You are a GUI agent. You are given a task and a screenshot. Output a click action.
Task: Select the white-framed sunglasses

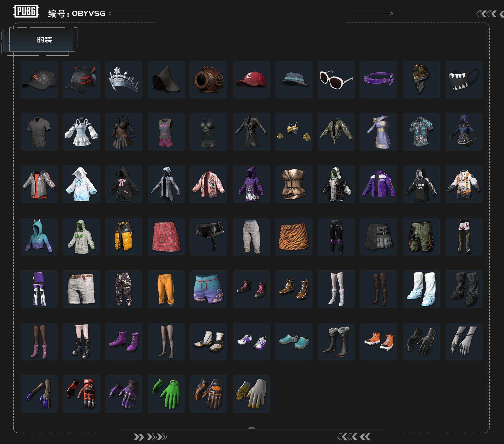coord(336,79)
